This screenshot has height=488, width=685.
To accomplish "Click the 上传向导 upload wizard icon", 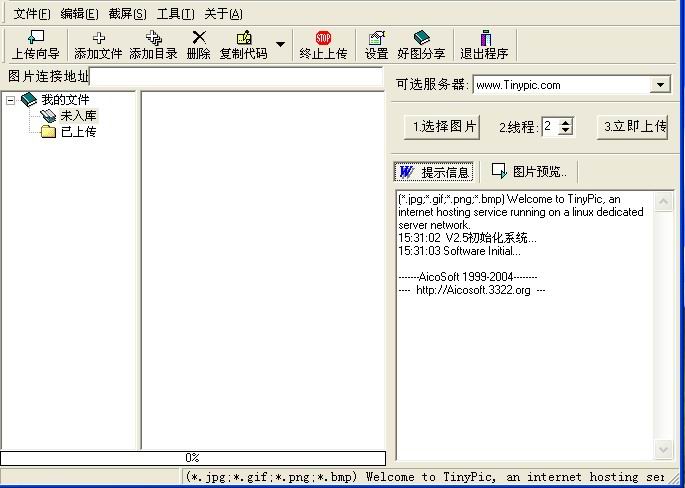I will coord(35,45).
